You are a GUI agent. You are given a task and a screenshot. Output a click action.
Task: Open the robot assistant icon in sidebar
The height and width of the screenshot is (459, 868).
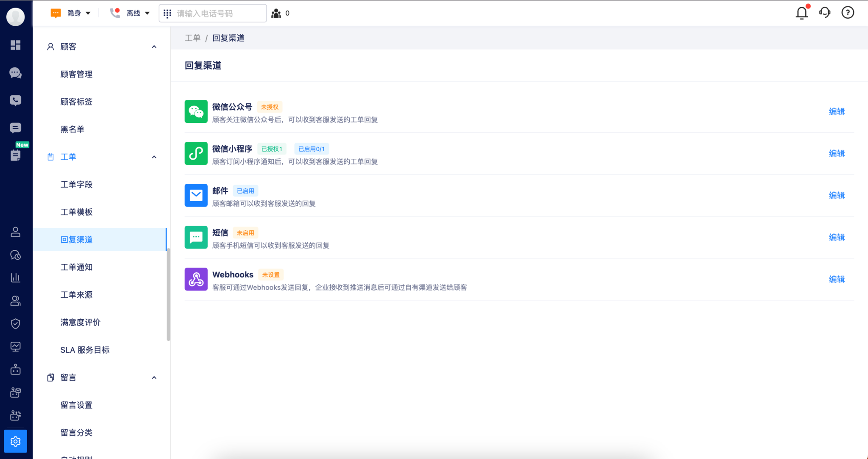16,369
